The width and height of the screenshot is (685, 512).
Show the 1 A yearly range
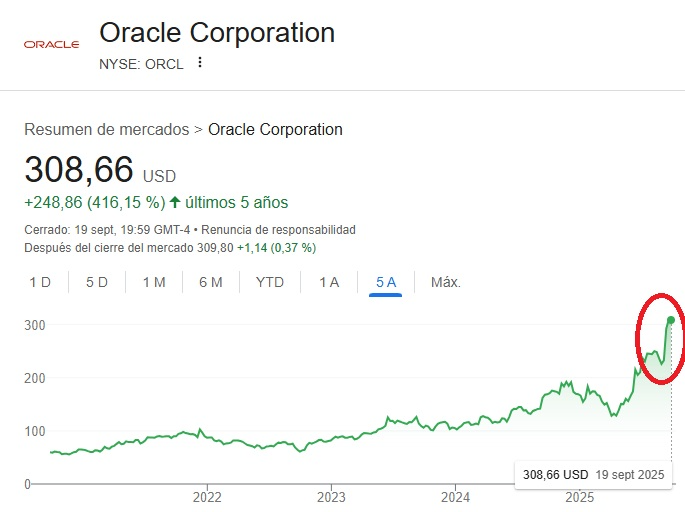(329, 282)
